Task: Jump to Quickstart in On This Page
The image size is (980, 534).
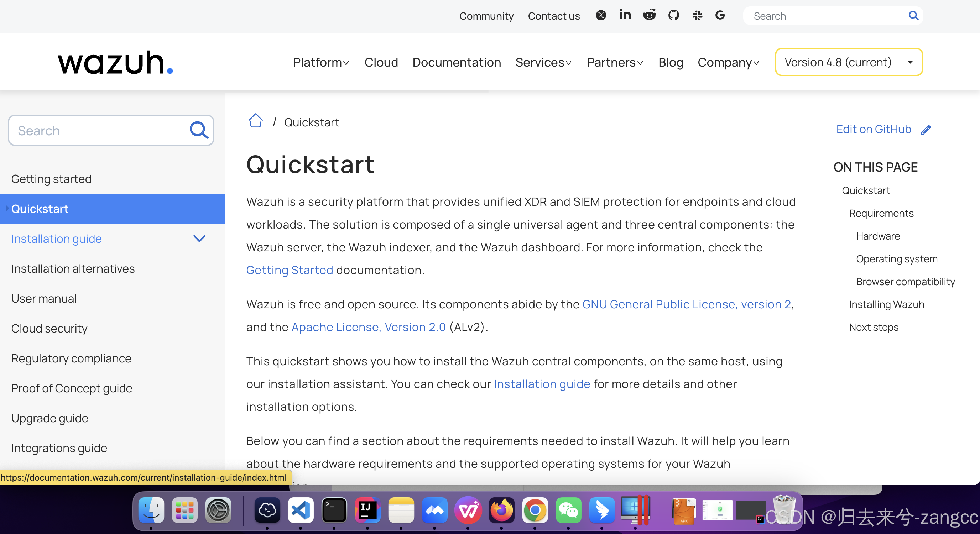Action: coord(865,190)
